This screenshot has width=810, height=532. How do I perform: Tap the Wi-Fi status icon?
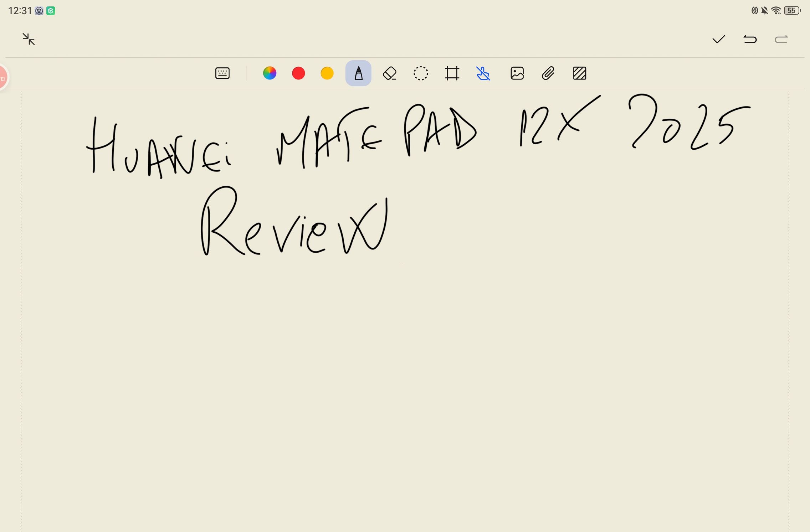click(x=776, y=11)
